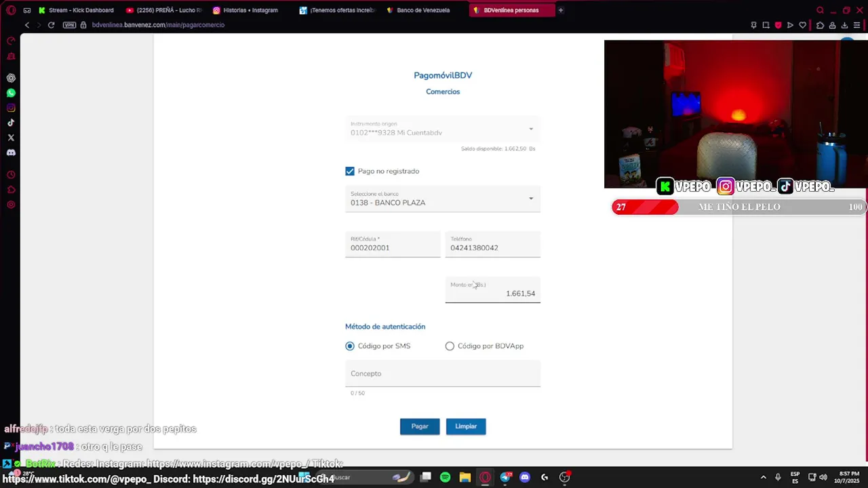Viewport: 868px width, 488px height.
Task: Click the Método de autenticación heading
Action: click(385, 327)
